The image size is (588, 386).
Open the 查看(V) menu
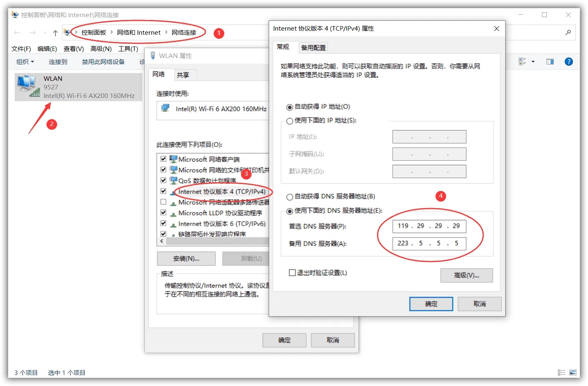pyautogui.click(x=73, y=49)
